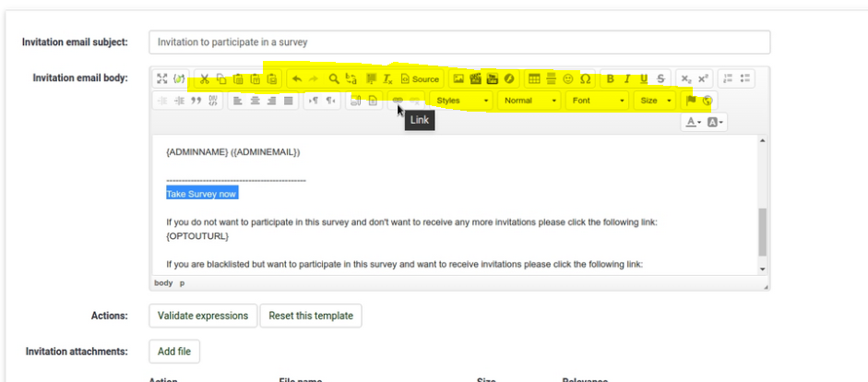This screenshot has width=868, height=382.
Task: Apply block quote formatting
Action: tap(196, 101)
